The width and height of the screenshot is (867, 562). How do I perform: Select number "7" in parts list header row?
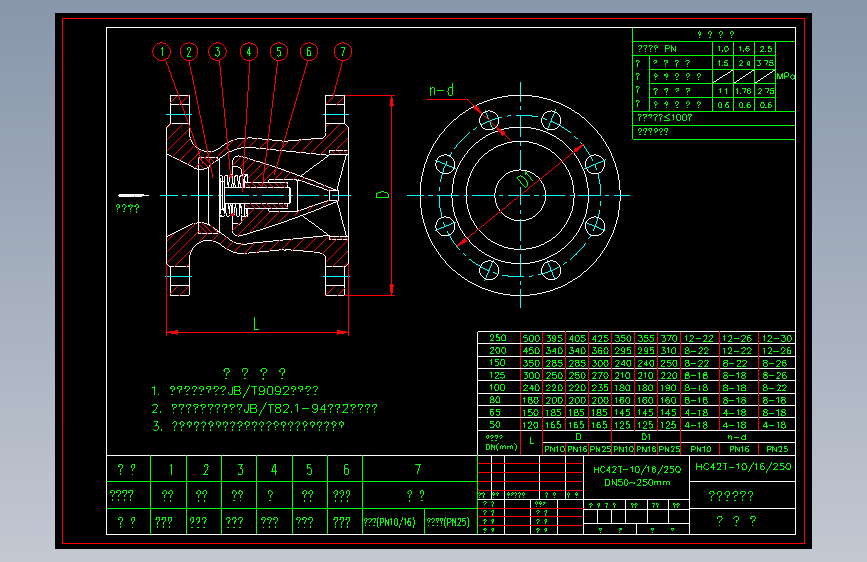tap(418, 470)
